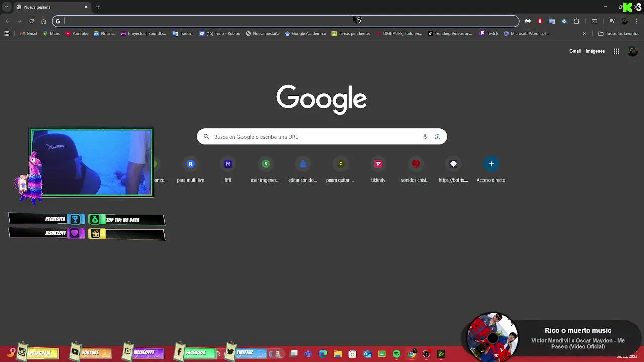
Task: Open the Twitch bookmark
Action: point(489,34)
